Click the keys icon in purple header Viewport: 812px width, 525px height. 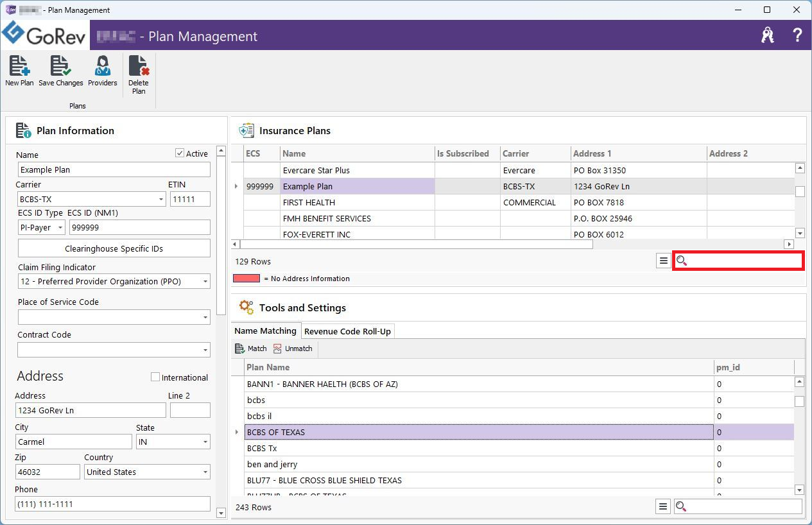pyautogui.click(x=768, y=35)
